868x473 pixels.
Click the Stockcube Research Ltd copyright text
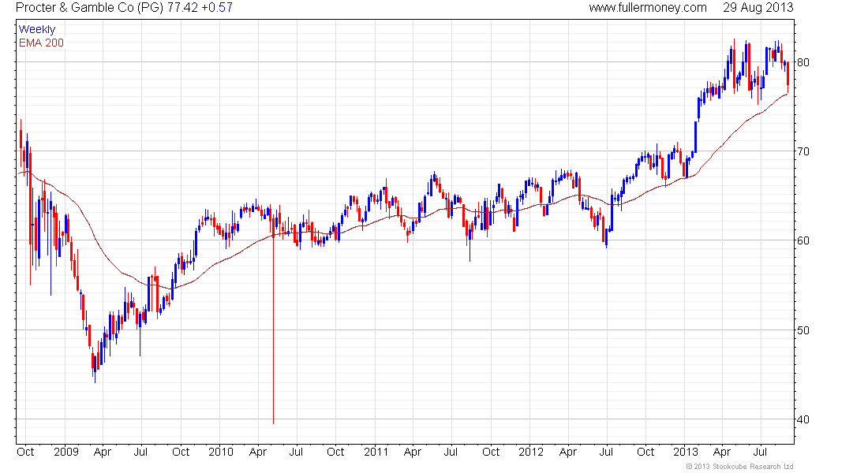[739, 467]
